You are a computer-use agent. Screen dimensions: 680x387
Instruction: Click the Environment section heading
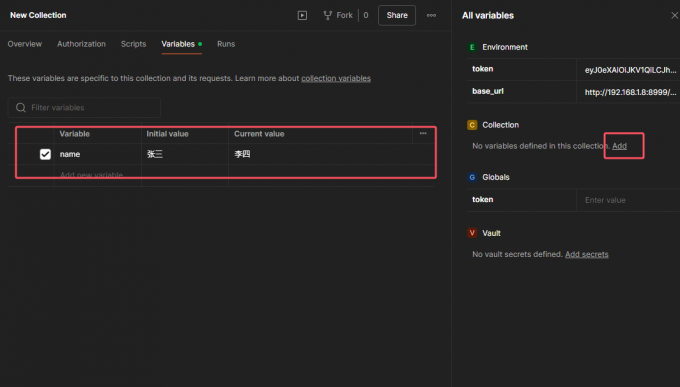505,47
